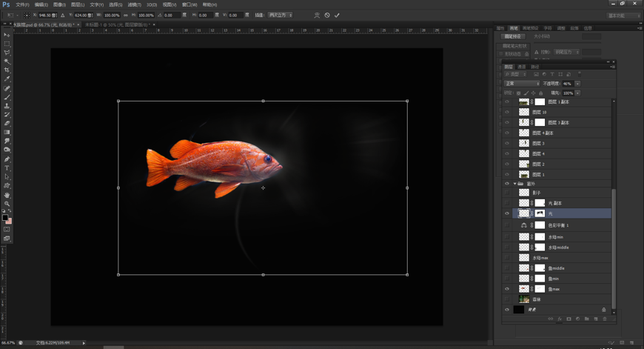Switch to second document tab at 50%
The height and width of the screenshot is (349, 644).
pyautogui.click(x=118, y=24)
